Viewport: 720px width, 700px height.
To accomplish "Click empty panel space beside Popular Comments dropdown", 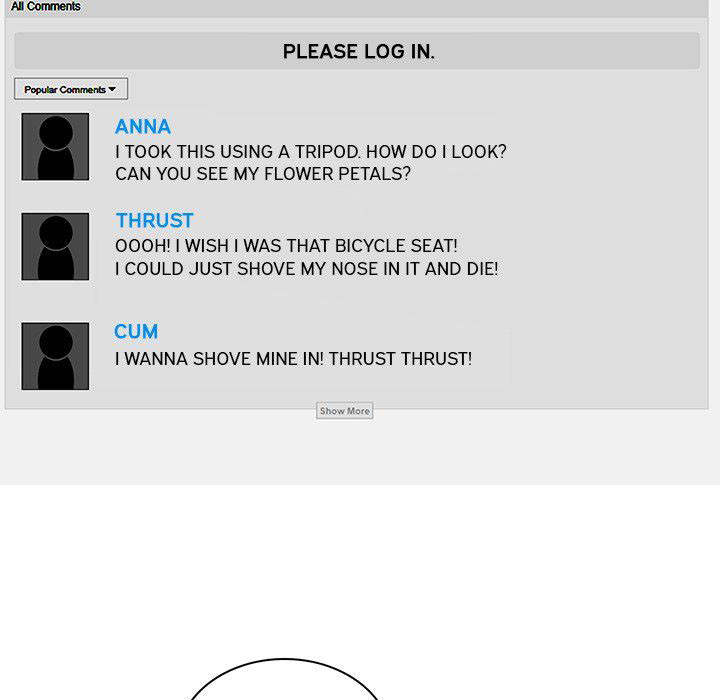I will pyautogui.click(x=413, y=89).
